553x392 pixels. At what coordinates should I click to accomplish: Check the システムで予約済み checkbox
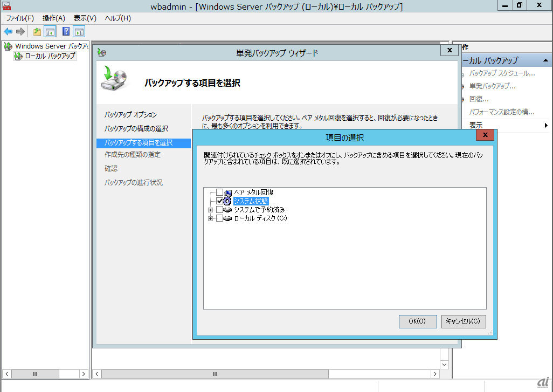219,210
